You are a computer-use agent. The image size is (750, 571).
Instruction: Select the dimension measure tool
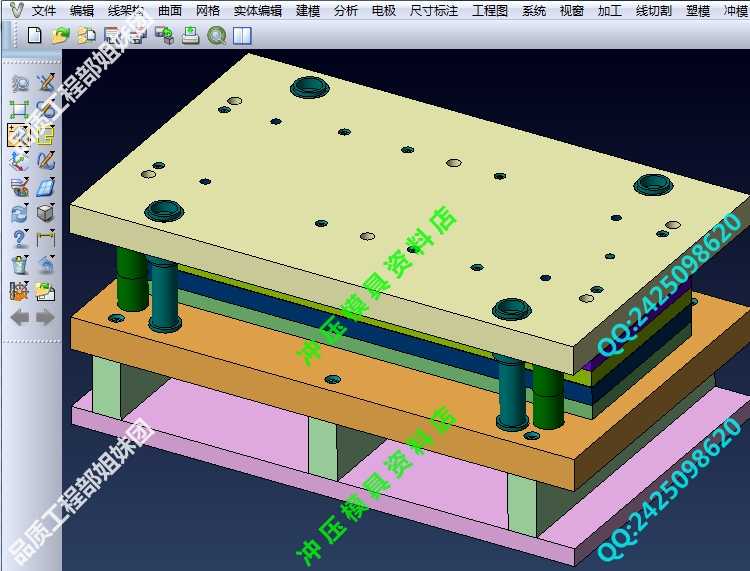pyautogui.click(x=46, y=239)
